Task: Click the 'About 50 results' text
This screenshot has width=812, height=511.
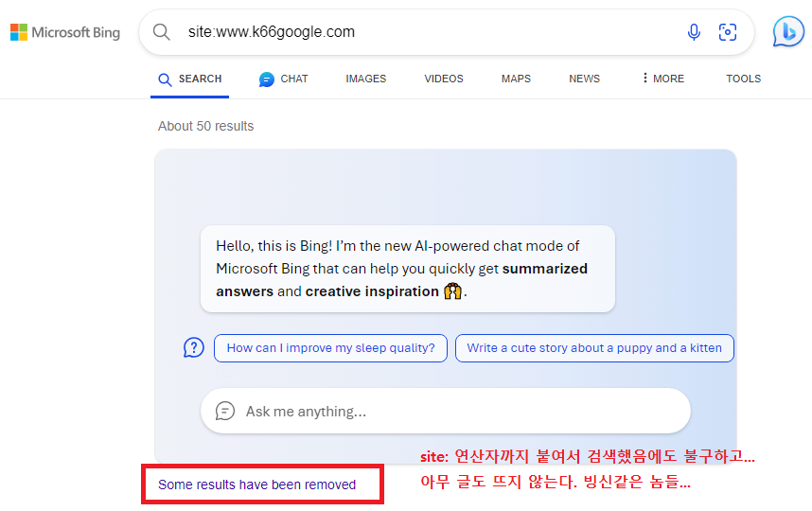Action: point(205,126)
